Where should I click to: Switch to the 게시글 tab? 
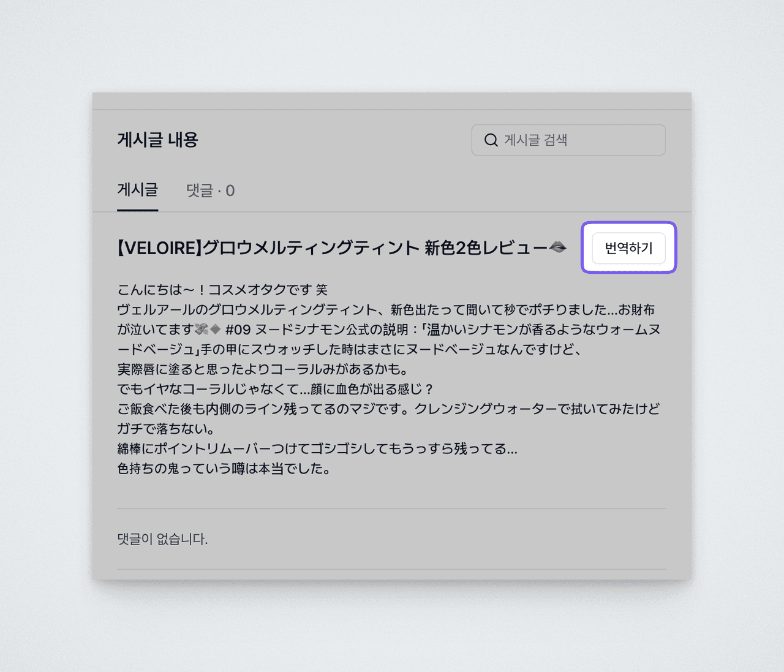[x=138, y=191]
